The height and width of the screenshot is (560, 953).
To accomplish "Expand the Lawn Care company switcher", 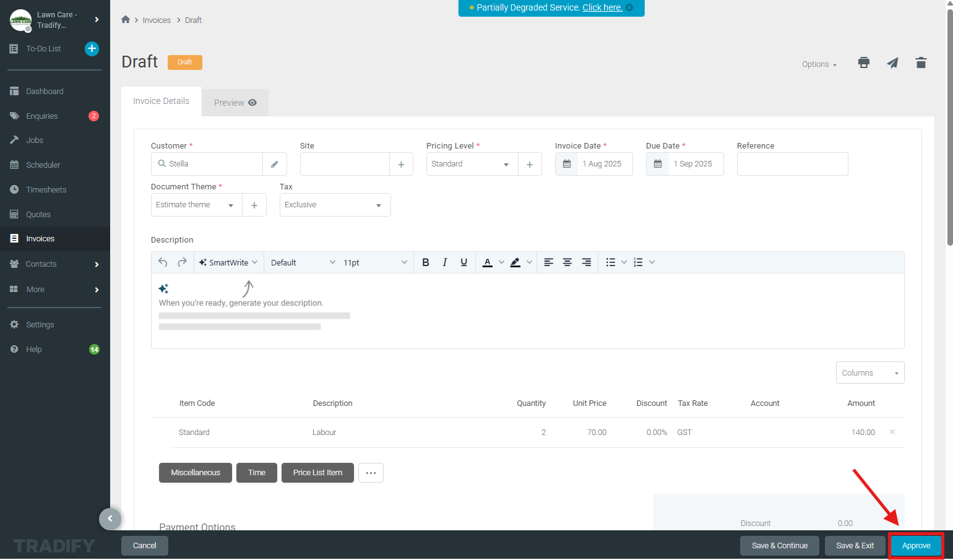I will [x=97, y=20].
